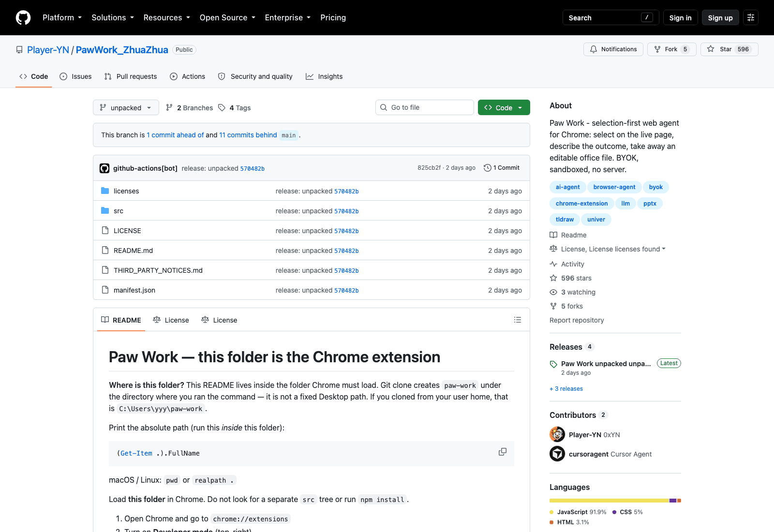This screenshot has width=774, height=532.
Task: Focus the Go to file input
Action: 425,107
